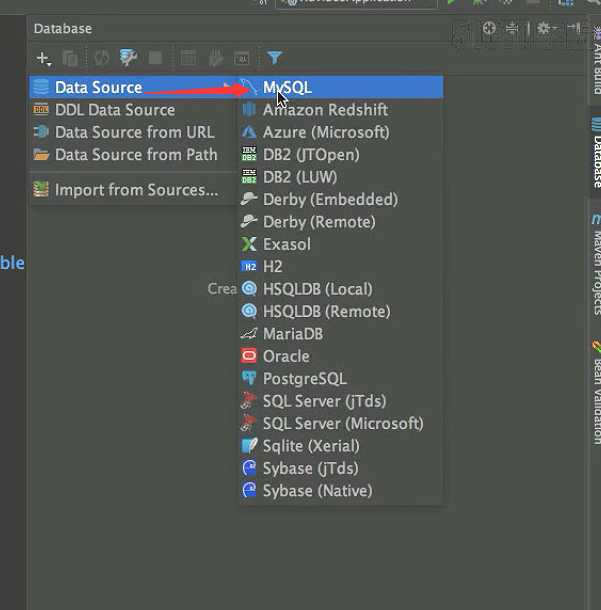Open the SQL console toolbar icon
The image size is (601, 610).
pos(242,58)
